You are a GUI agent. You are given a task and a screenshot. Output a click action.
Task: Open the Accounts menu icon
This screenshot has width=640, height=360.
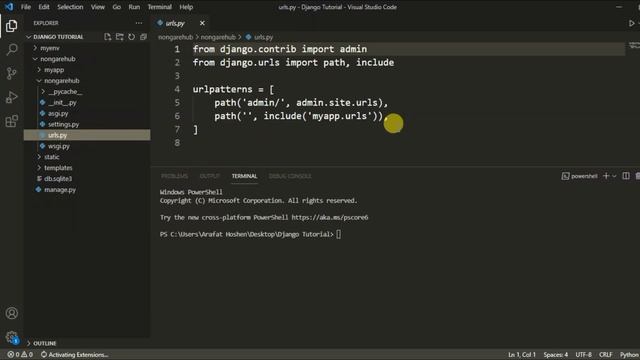(11, 313)
